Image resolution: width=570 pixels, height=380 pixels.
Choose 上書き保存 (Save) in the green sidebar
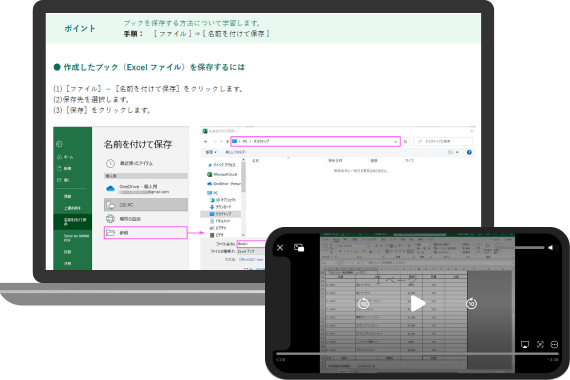click(72, 208)
